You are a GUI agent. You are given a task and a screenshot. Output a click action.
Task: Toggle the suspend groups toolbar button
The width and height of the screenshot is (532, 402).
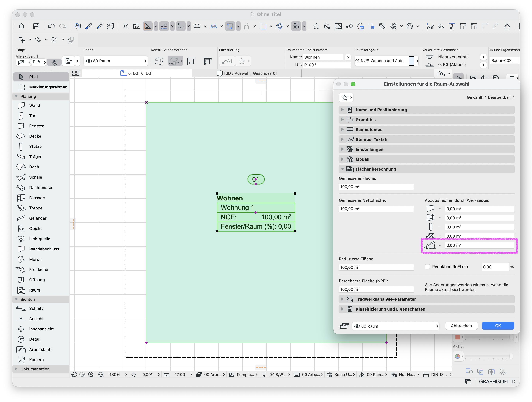click(x=296, y=26)
